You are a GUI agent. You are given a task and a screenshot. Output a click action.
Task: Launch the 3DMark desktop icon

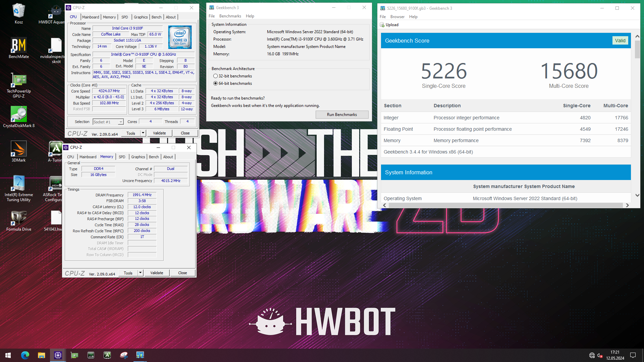[18, 152]
